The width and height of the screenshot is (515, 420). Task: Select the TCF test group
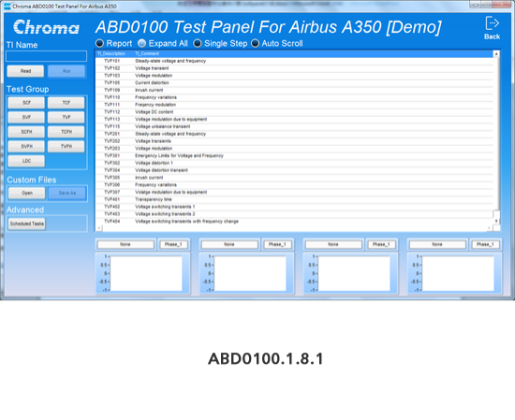66,103
